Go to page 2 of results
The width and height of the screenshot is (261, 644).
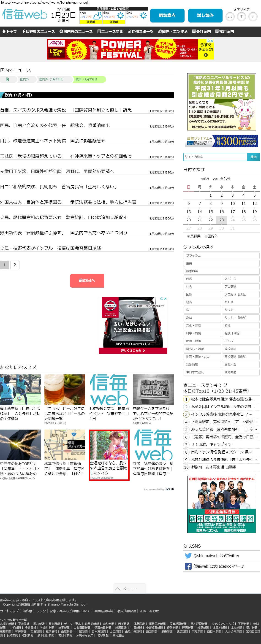(x=15, y=265)
